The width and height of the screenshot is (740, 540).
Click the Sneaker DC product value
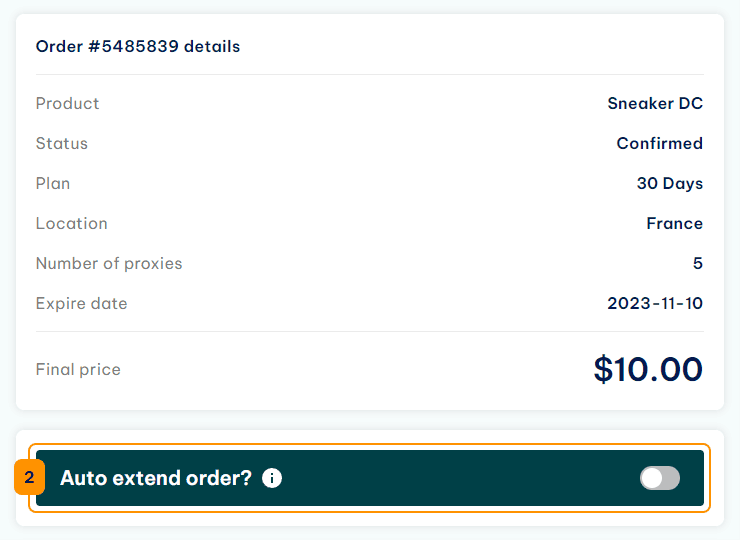click(655, 103)
